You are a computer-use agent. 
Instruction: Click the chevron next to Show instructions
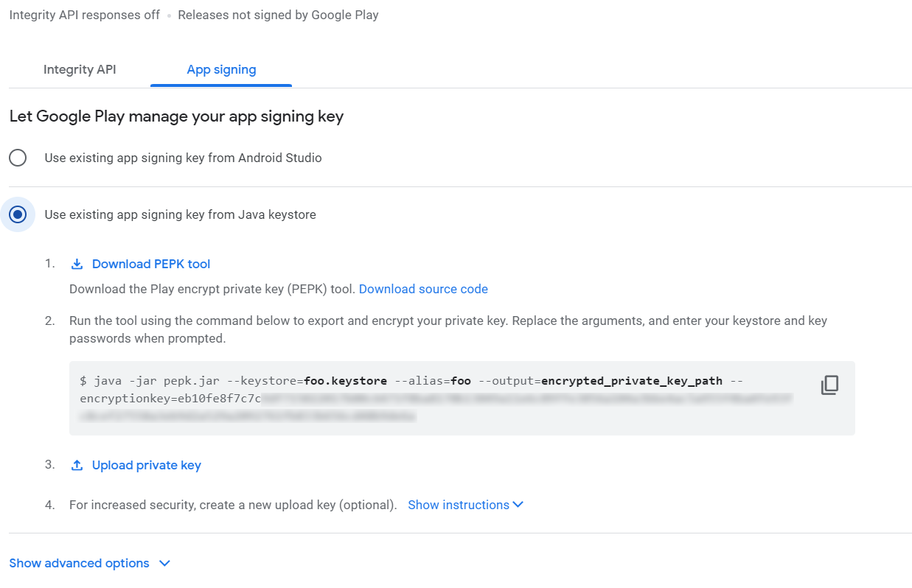click(518, 505)
